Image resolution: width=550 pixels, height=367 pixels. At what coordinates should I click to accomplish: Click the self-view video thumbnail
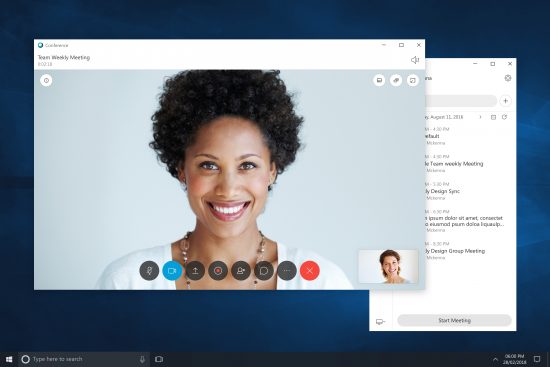pos(388,266)
